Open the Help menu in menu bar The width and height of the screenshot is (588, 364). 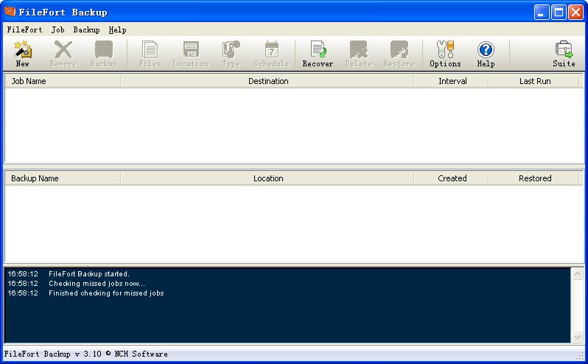click(117, 30)
